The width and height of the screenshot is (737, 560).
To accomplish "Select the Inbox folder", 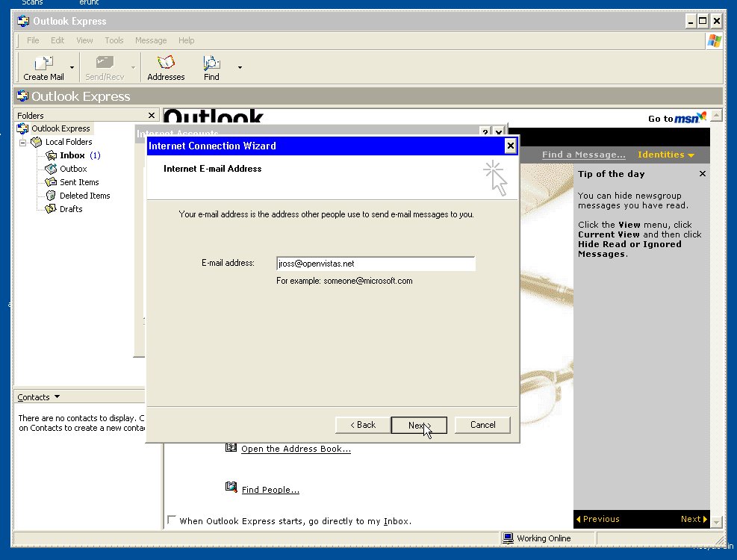I will 72,155.
